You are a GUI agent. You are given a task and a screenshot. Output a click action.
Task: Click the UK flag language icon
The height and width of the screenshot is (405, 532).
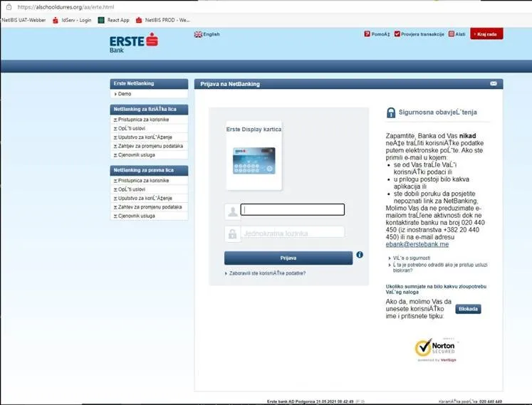click(198, 34)
